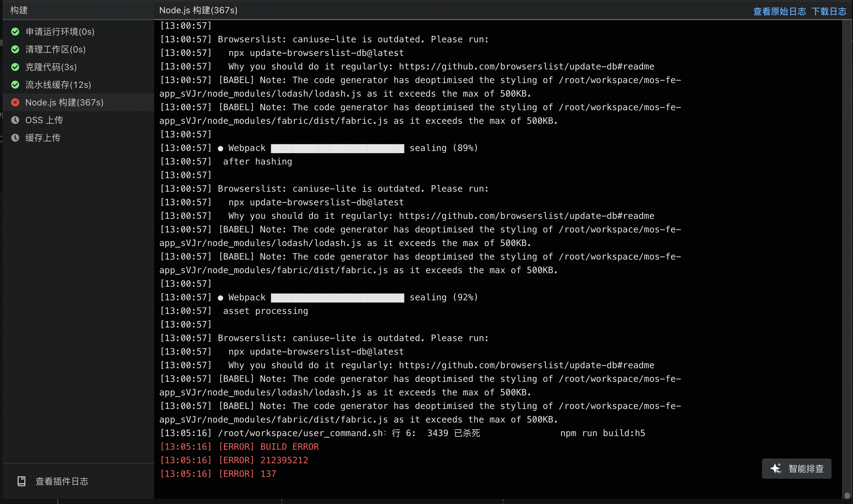
Task: Open the 流水线缓存(12s) step log
Action: point(78,85)
